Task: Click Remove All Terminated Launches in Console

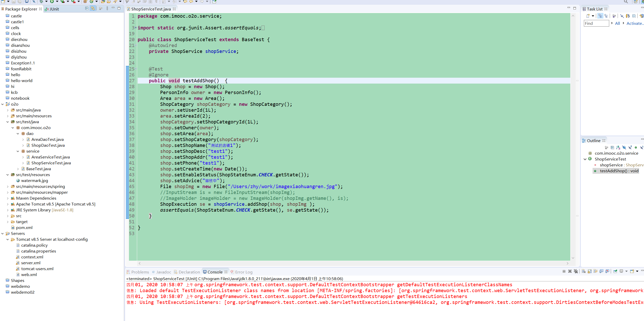Action: tap(576, 271)
